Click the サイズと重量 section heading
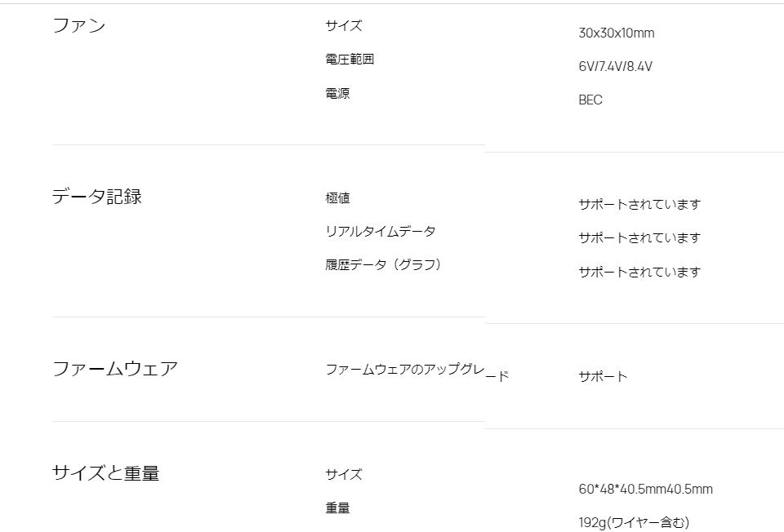 [x=106, y=473]
